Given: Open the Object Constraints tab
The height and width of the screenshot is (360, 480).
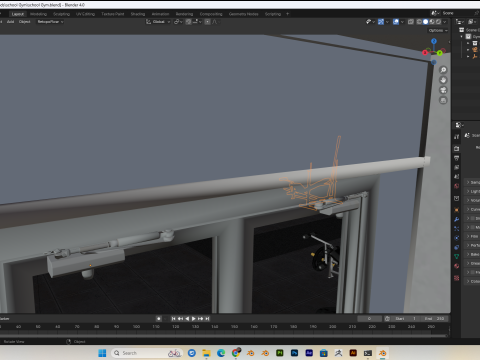Looking at the screenshot, I should click(457, 247).
